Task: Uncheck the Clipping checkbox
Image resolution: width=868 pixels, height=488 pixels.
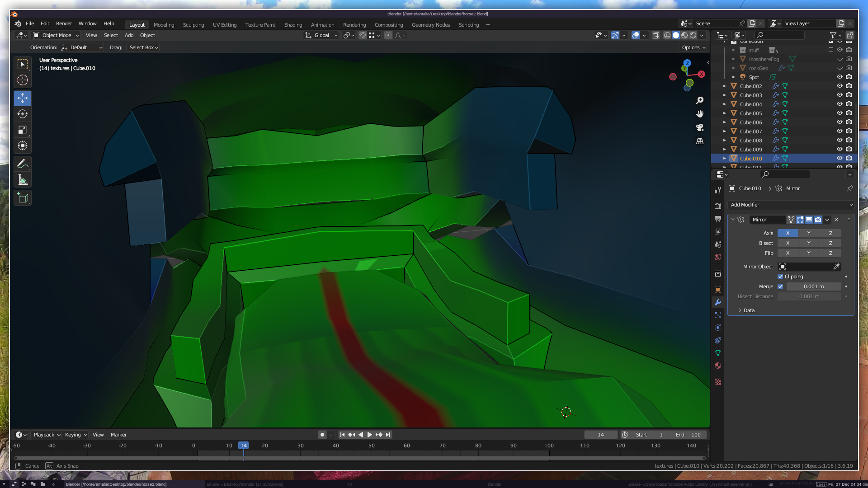Action: (x=780, y=277)
